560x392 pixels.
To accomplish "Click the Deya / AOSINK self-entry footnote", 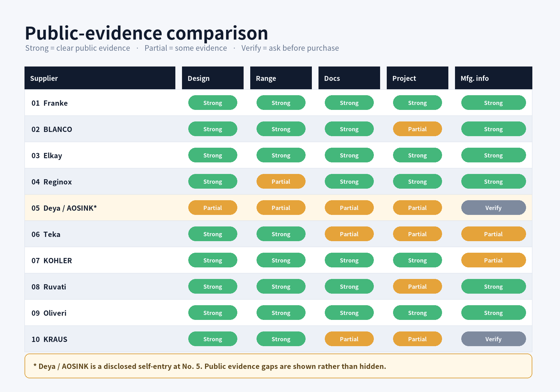I will click(278, 366).
